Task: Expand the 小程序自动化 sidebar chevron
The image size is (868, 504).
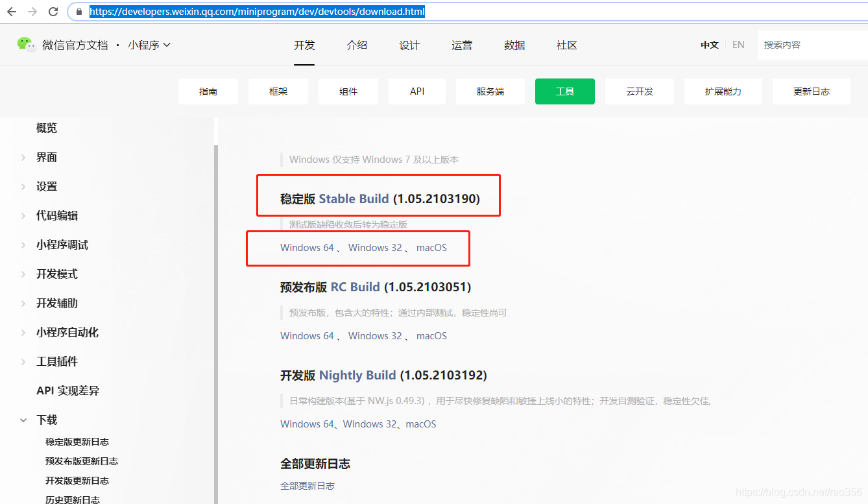Action: tap(23, 333)
